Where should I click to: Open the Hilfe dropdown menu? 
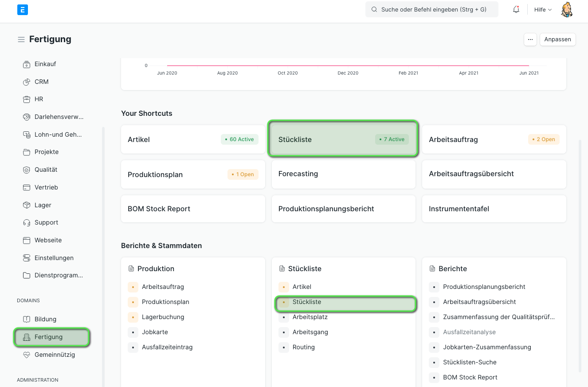tap(543, 9)
